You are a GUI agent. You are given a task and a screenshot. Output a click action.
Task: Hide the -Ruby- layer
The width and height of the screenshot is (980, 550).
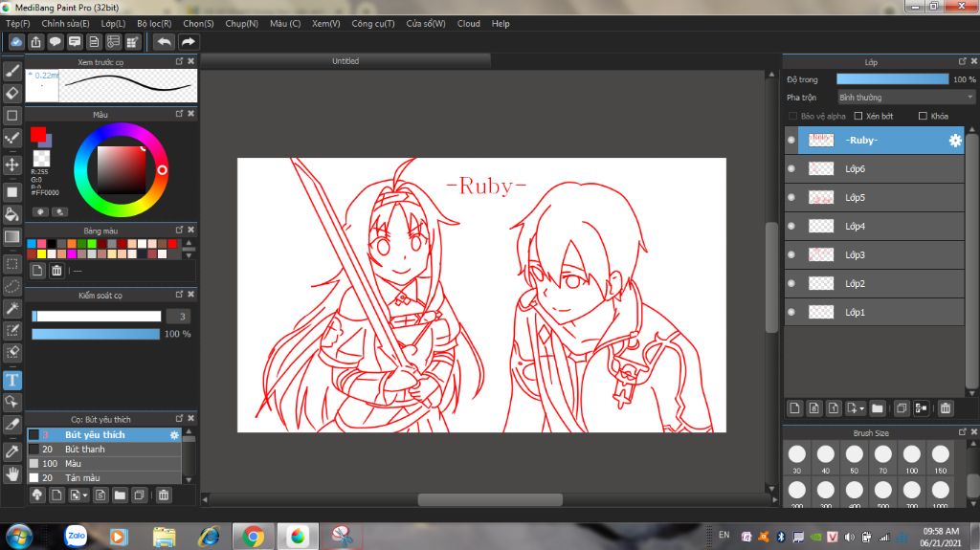[x=791, y=141]
